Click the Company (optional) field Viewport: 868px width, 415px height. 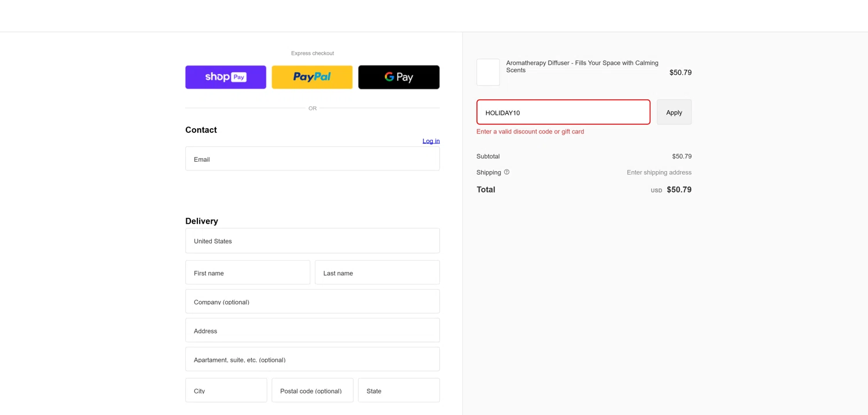click(312, 302)
